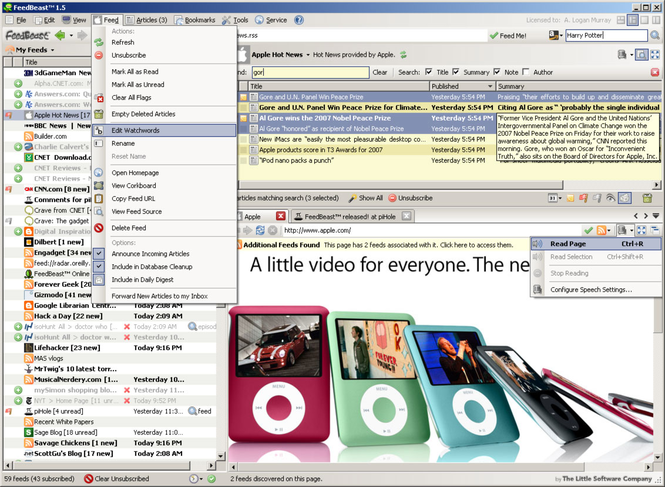Viewport: 665px width, 487px height.
Task: Click the browser stop icon
Action: click(x=273, y=230)
